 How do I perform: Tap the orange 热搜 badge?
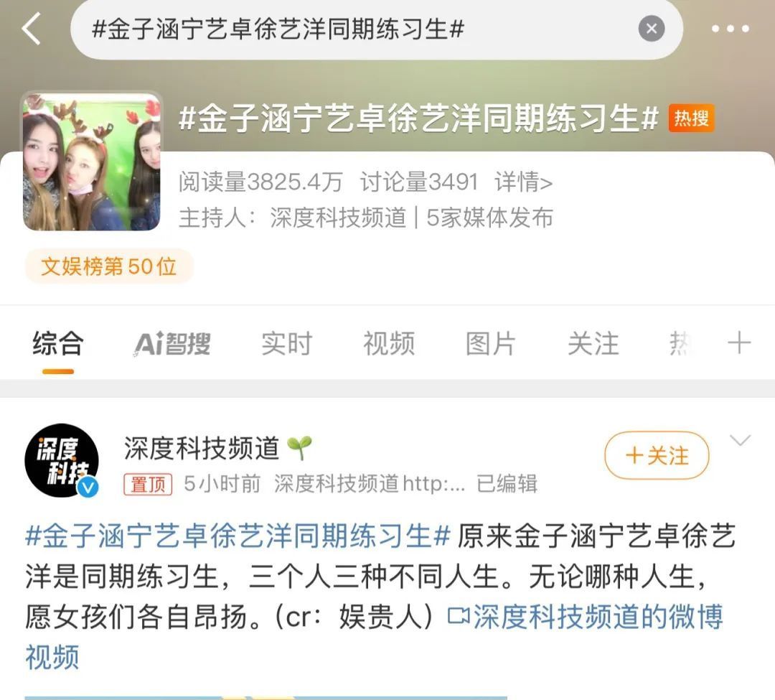click(691, 118)
